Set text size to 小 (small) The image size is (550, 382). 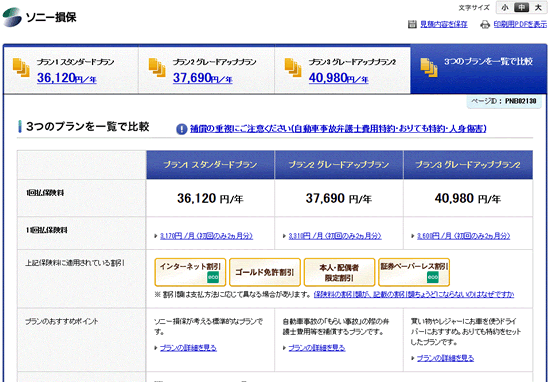[505, 7]
